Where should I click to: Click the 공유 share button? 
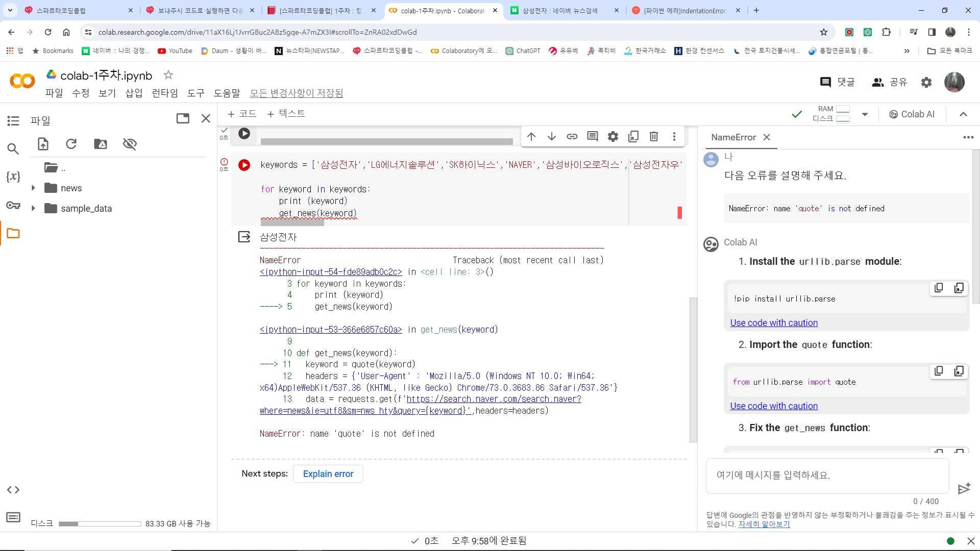890,82
